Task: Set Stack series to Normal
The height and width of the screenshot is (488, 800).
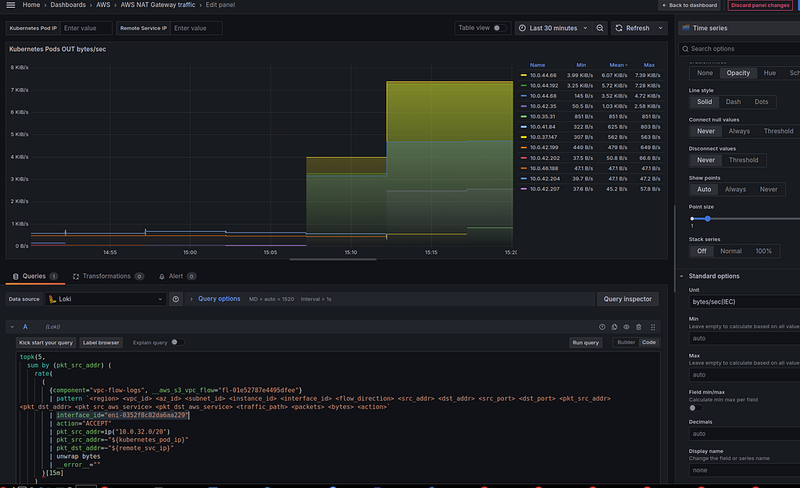Action: tap(731, 251)
